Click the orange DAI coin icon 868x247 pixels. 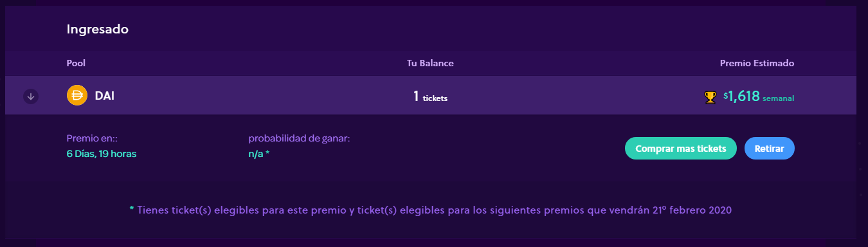pyautogui.click(x=77, y=96)
